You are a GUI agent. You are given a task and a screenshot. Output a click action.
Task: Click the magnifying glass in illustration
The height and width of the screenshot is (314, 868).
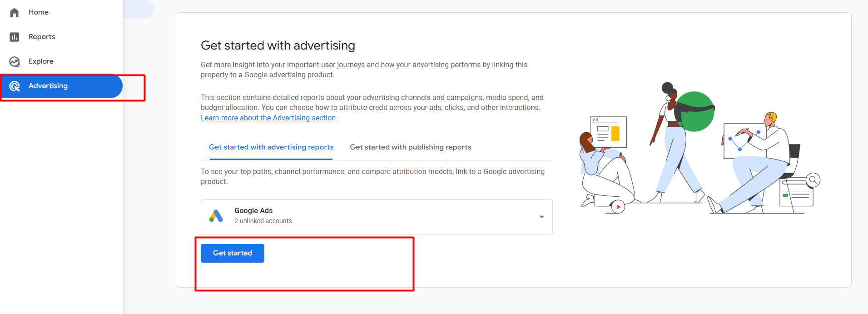pos(813,180)
